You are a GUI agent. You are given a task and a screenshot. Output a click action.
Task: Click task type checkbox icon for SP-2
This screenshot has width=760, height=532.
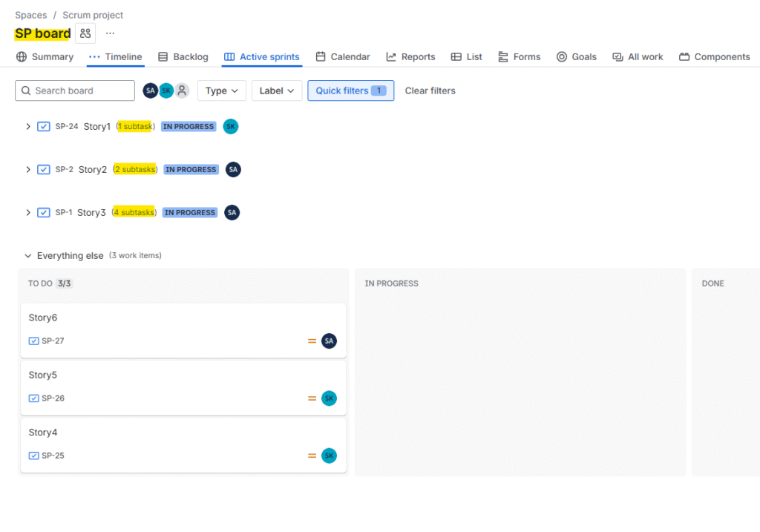pyautogui.click(x=44, y=169)
